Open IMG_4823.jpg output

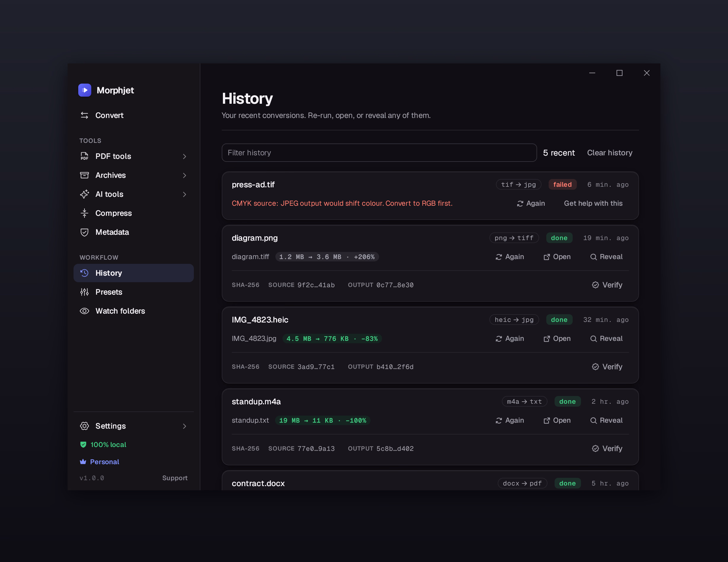point(557,339)
